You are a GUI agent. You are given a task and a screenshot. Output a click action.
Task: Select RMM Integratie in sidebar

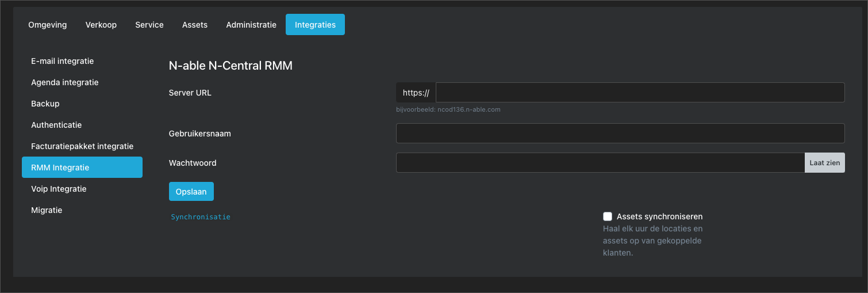tap(82, 168)
